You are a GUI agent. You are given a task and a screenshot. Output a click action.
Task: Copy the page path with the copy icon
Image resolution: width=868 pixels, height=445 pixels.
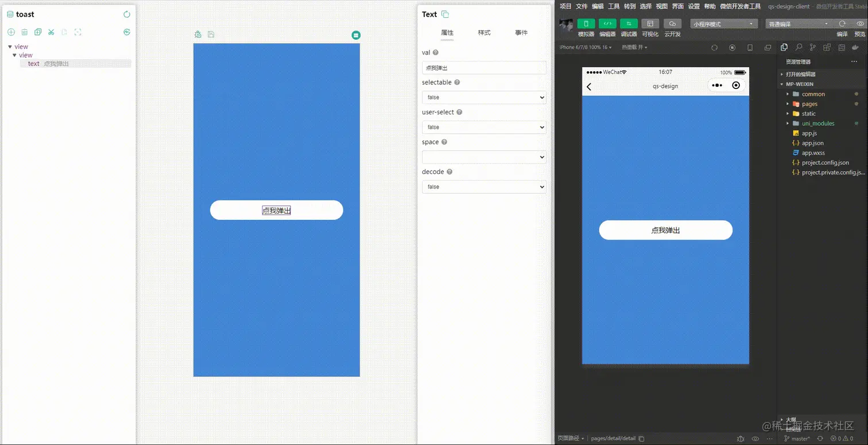pos(641,439)
